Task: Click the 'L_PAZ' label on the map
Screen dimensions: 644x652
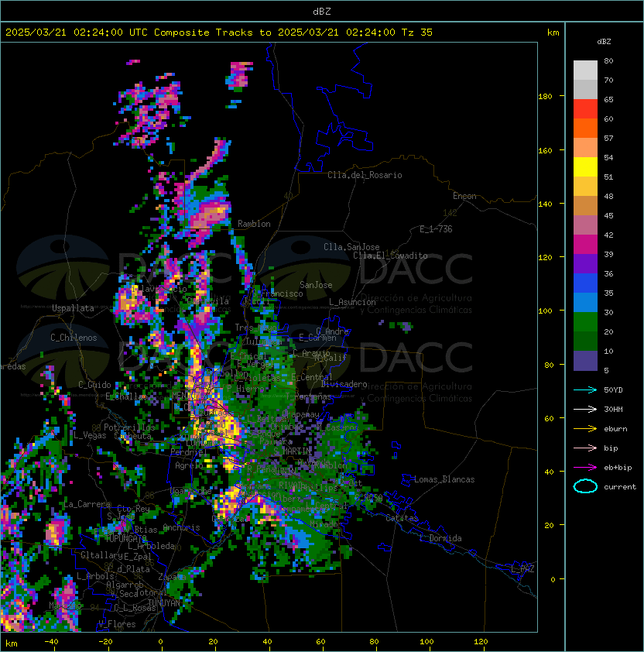Action: (x=522, y=569)
